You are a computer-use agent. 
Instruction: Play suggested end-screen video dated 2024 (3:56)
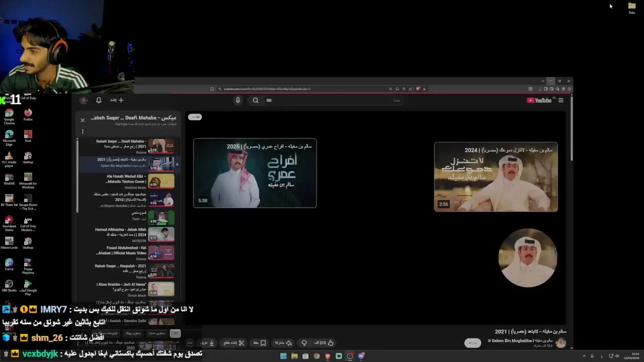pyautogui.click(x=496, y=177)
